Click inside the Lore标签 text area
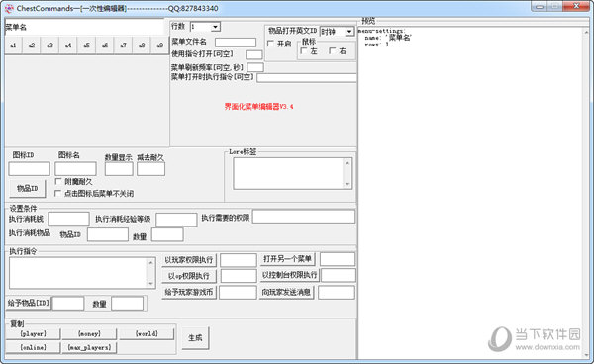Image resolution: width=594 pixels, height=364 pixels. click(x=289, y=174)
